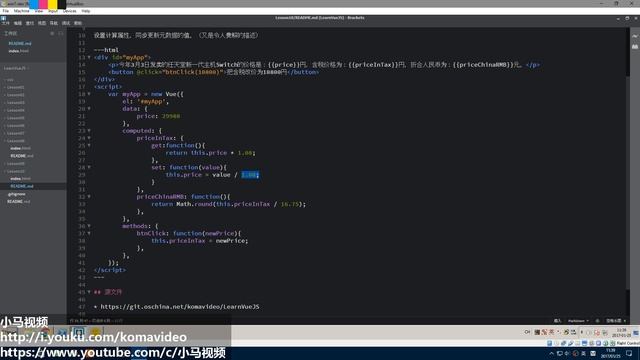Screen dimensions: 640x360
Task: Collapse code fold at line 13
Action: (89, 57)
